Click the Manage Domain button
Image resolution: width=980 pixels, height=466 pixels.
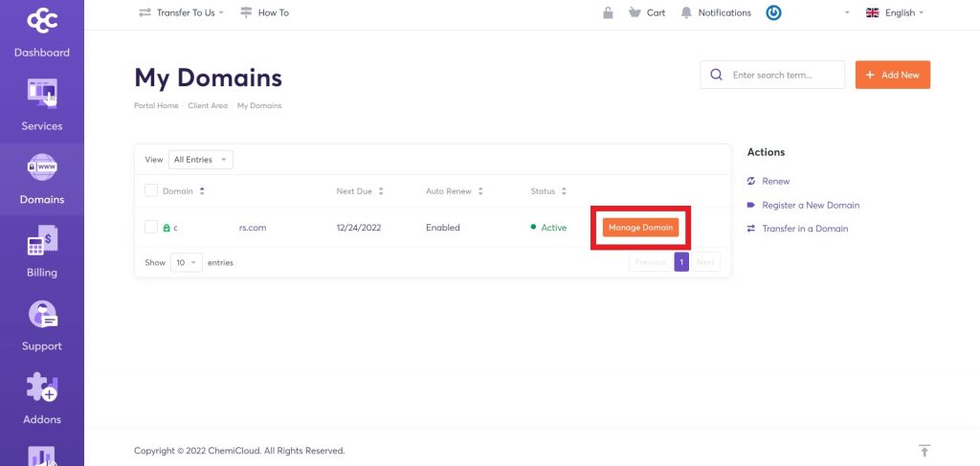640,228
